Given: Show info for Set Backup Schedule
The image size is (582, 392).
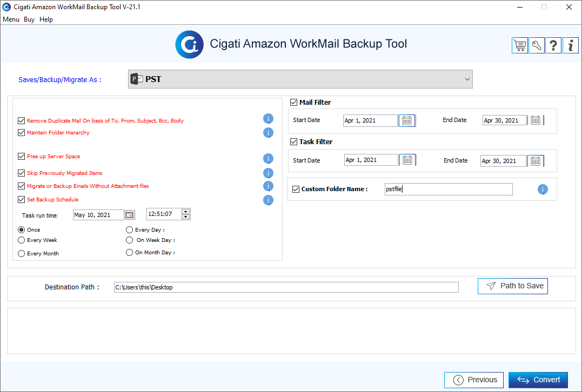Looking at the screenshot, I should click(x=268, y=200).
